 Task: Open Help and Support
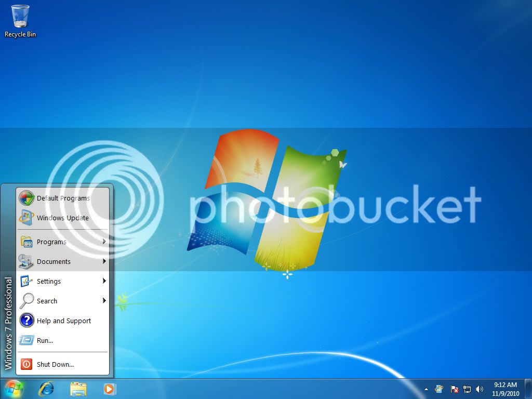[x=64, y=321]
